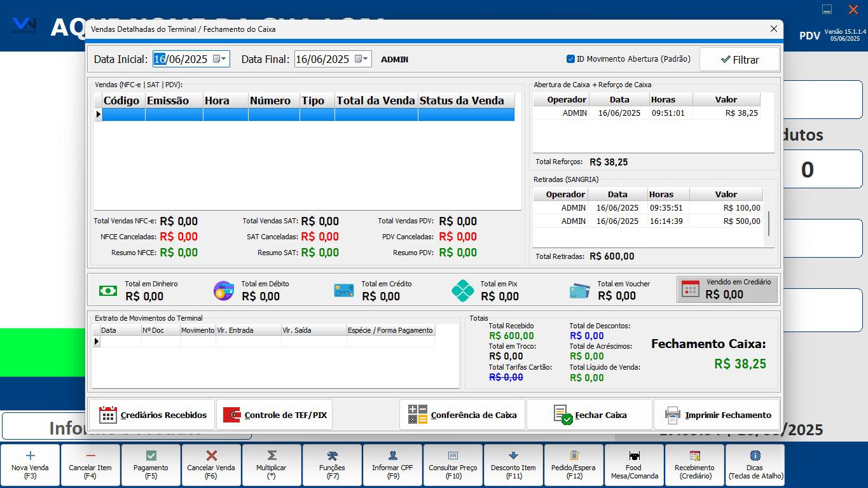868x488 pixels.
Task: Click the Data Final date field
Action: coord(322,59)
